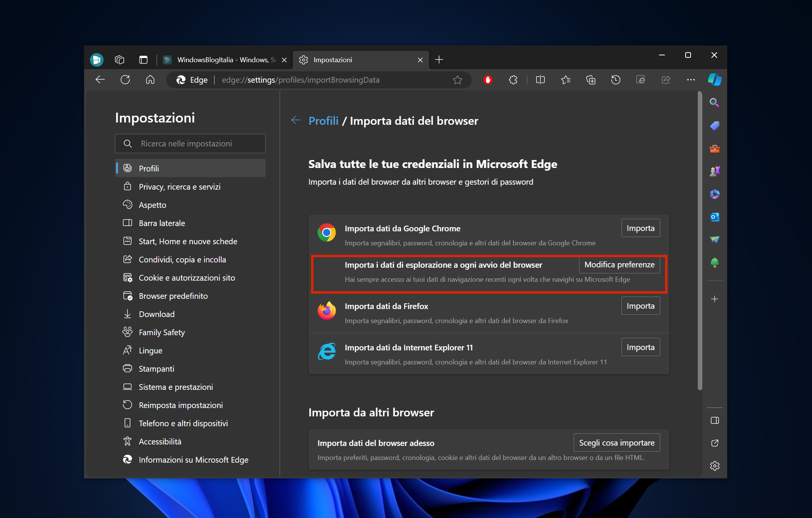Click the Share icon in the toolbar
Image resolution: width=812 pixels, height=518 pixels.
pos(666,80)
